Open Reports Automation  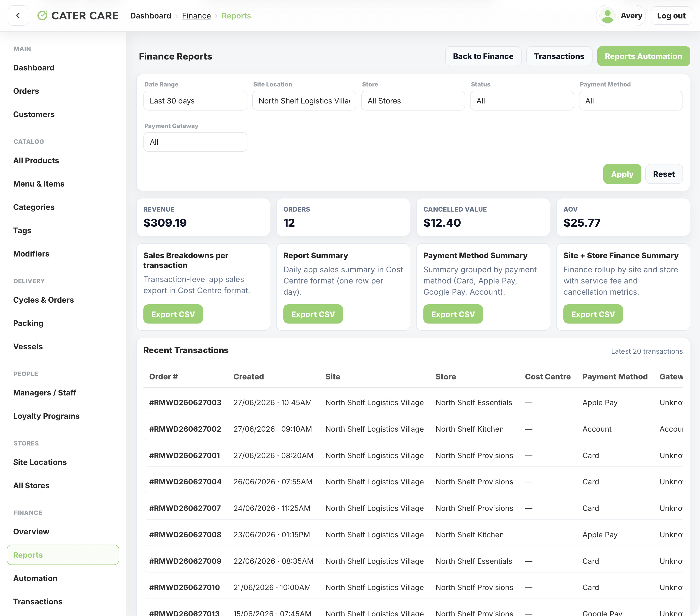pos(643,56)
